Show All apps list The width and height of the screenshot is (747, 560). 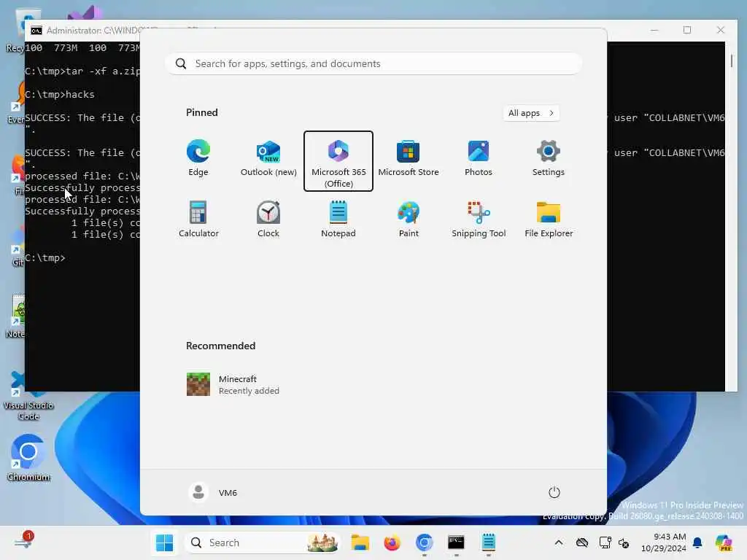tap(531, 113)
